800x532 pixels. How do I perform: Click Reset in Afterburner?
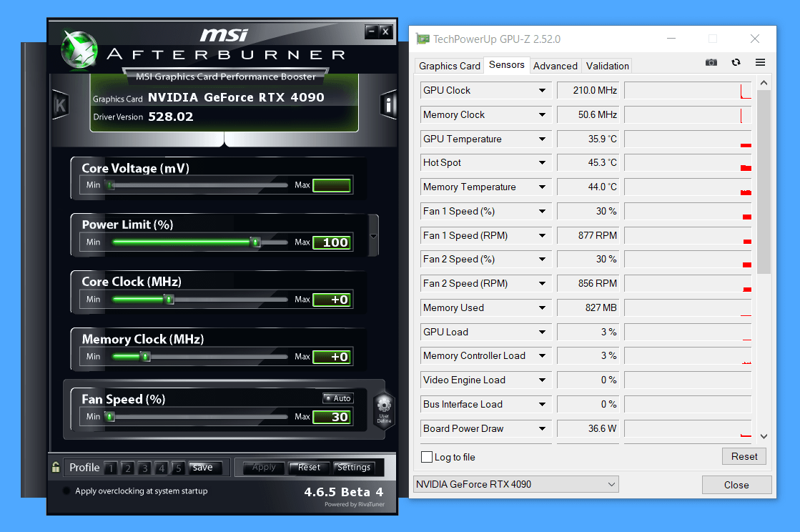pos(309,468)
